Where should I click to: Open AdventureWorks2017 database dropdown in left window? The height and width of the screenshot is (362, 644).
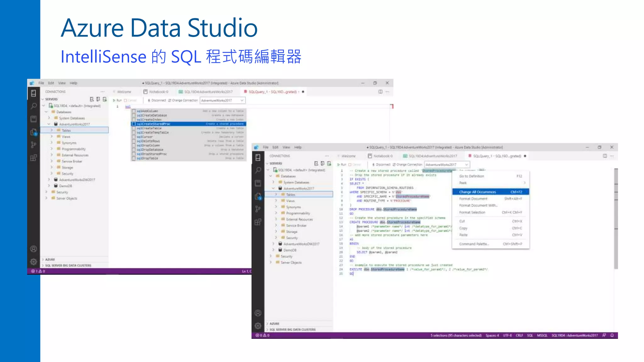pyautogui.click(x=223, y=101)
